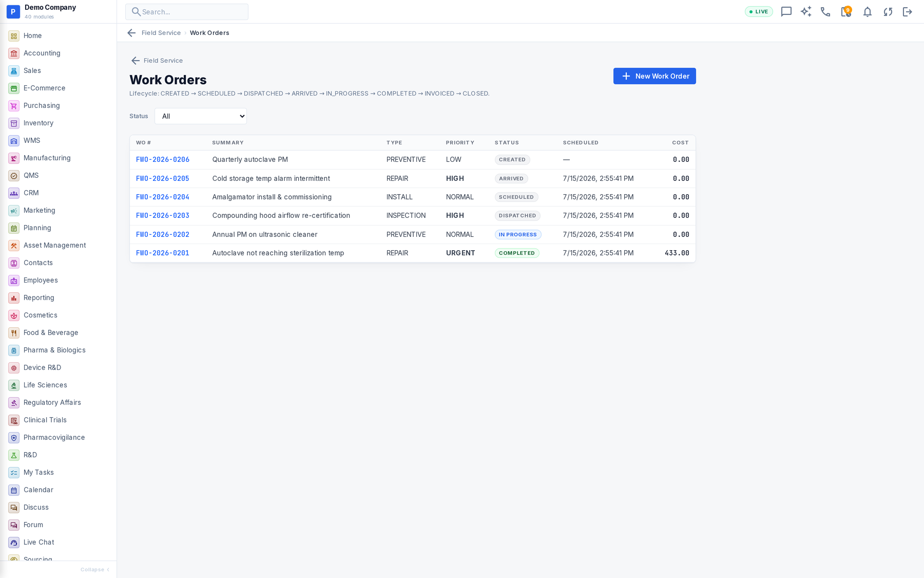Click the logout icon
Viewport: 924px width, 578px height.
pos(908,12)
